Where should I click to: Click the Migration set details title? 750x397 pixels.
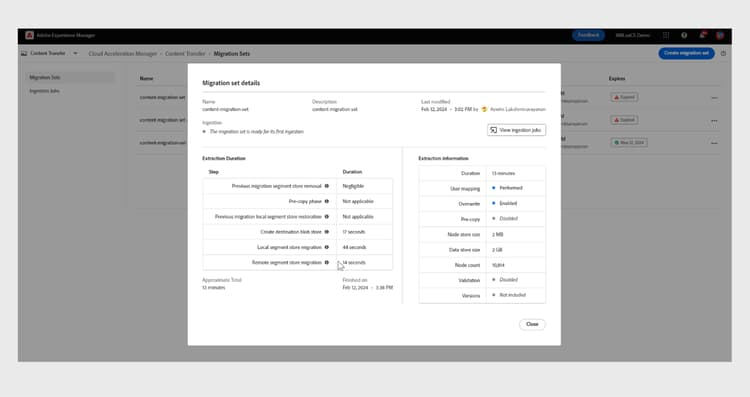pos(231,83)
